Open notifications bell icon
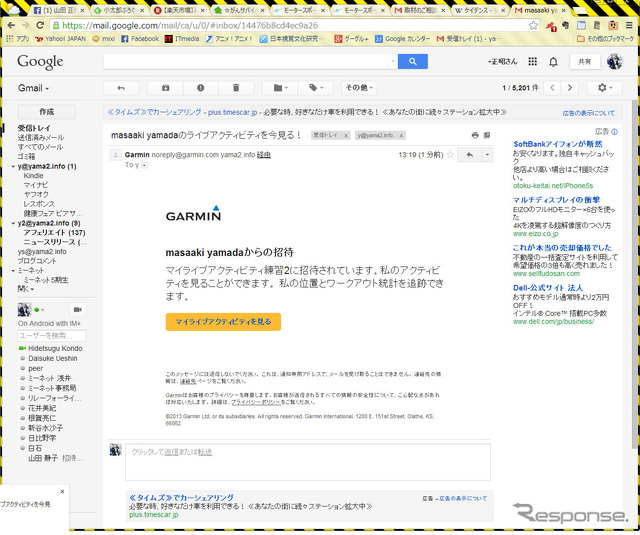This screenshot has width=640, height=535. coord(553,62)
